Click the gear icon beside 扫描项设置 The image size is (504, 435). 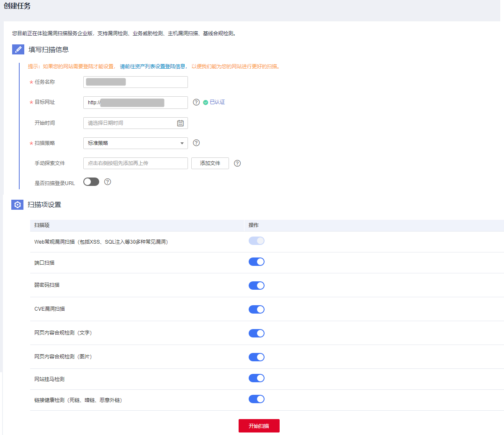18,205
